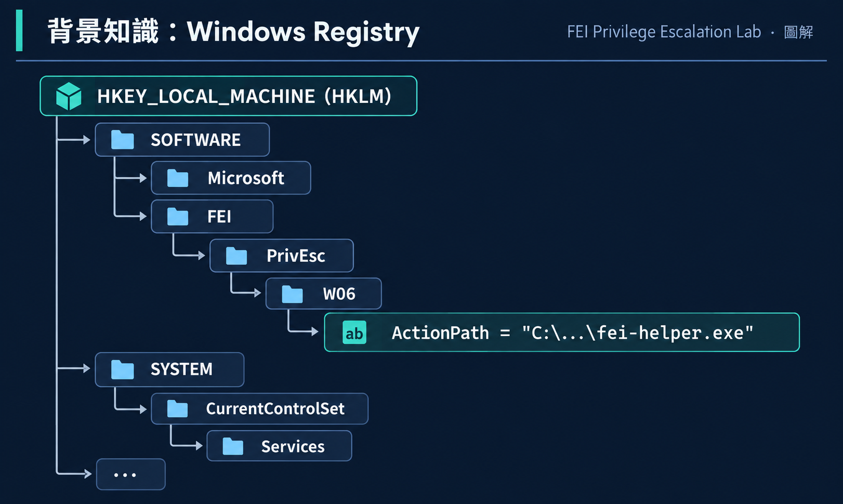Viewport: 843px width, 504px height.
Task: Click the Services folder icon
Action: 233,446
